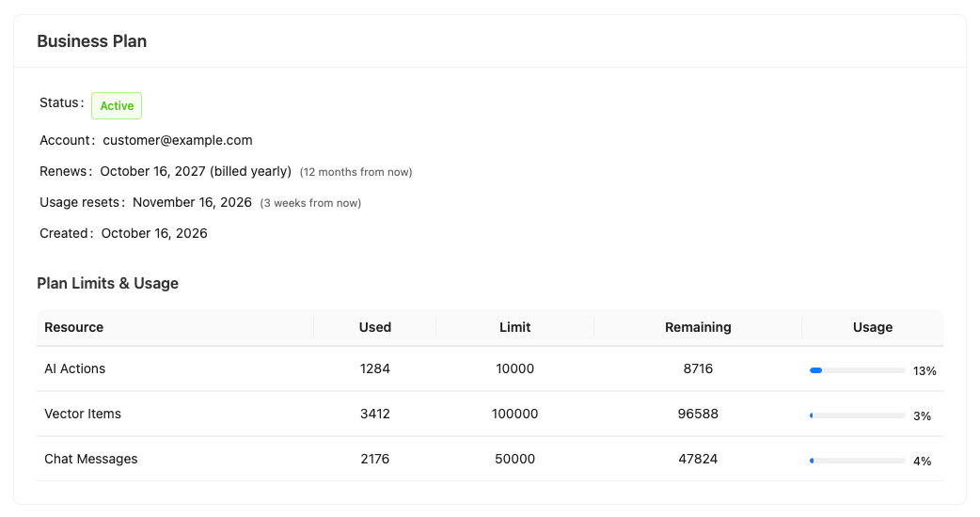
Task: Select the customer@example.com account text
Action: pyautogui.click(x=178, y=140)
